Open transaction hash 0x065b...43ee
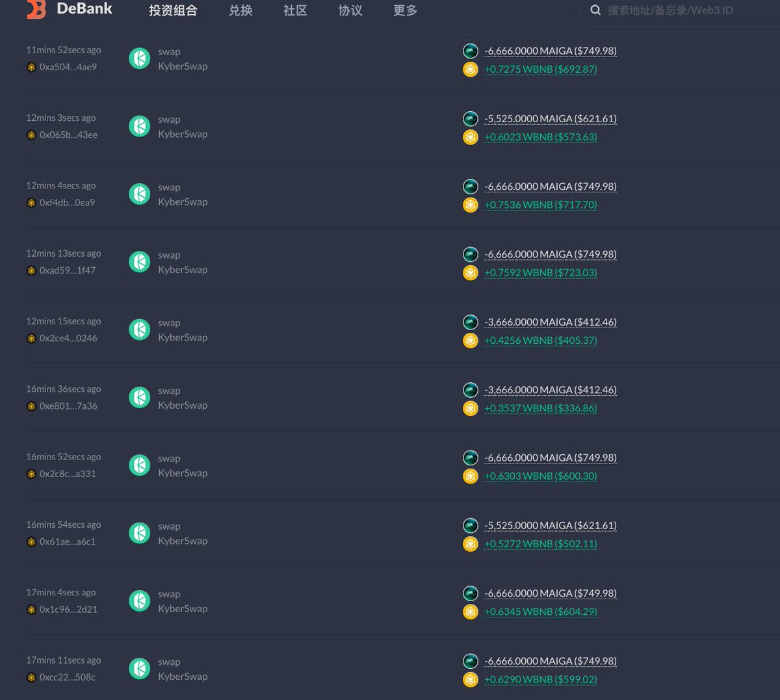This screenshot has width=780, height=700. pos(68,135)
